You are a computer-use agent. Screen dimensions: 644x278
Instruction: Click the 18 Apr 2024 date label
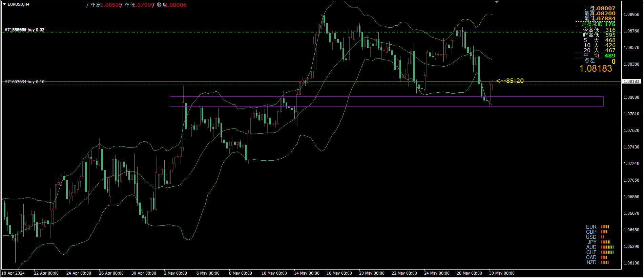click(x=13, y=273)
